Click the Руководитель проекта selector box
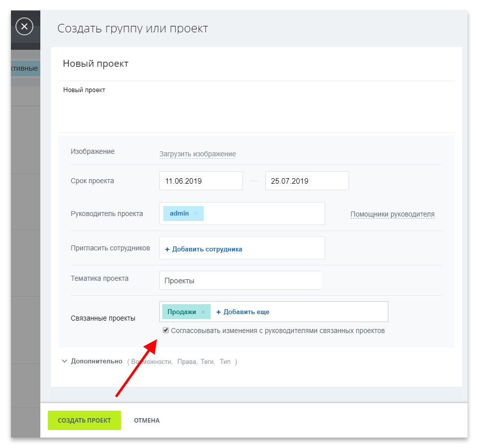 pos(242,214)
